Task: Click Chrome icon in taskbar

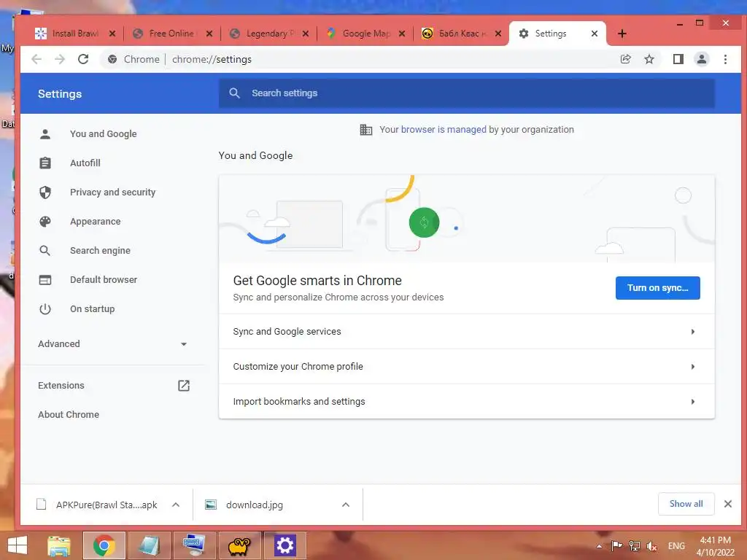Action: click(104, 545)
